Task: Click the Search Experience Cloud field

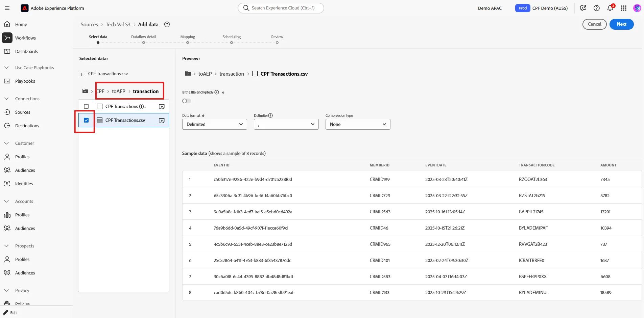Action: pyautogui.click(x=281, y=8)
